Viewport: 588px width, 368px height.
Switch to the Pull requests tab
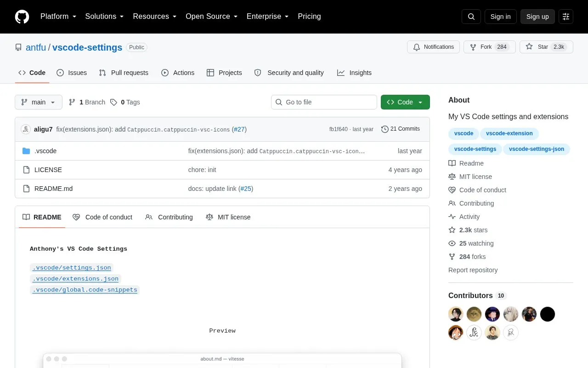pyautogui.click(x=124, y=73)
